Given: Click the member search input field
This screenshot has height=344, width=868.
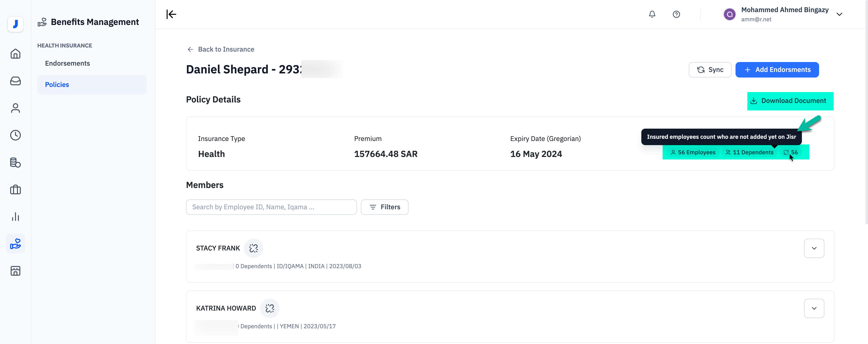Looking at the screenshot, I should (271, 207).
